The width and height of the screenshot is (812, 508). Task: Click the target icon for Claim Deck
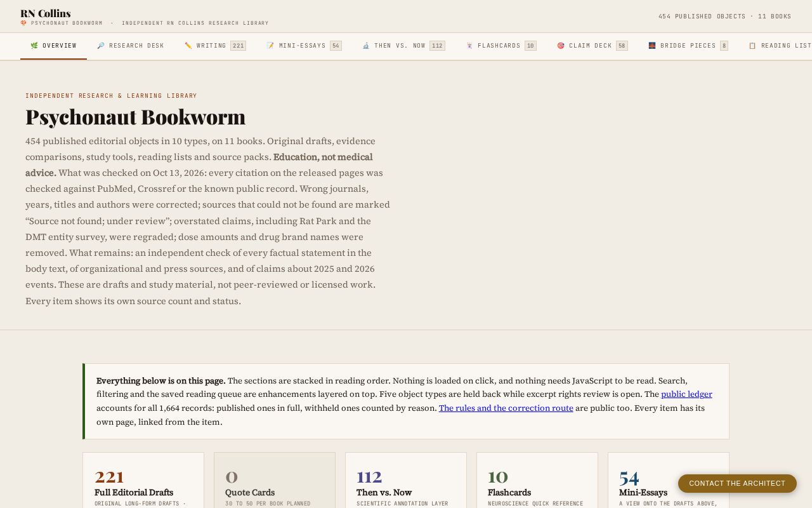(x=561, y=46)
